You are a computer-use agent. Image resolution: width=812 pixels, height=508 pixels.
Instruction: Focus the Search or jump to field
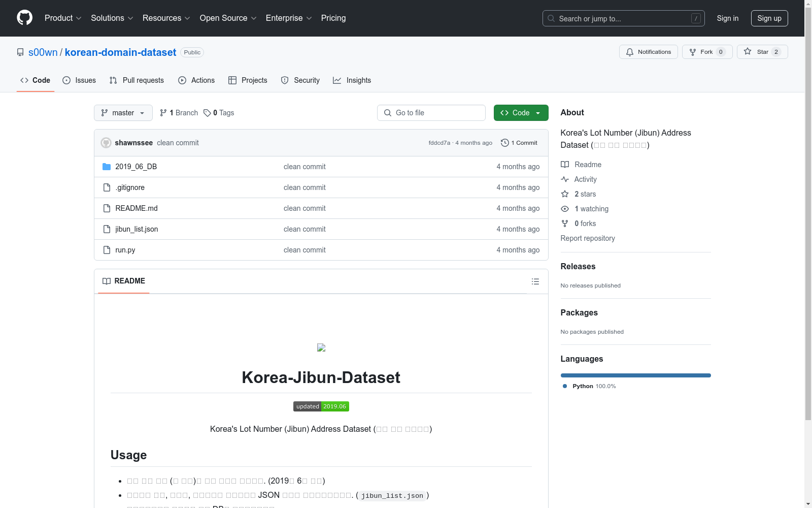(x=624, y=18)
